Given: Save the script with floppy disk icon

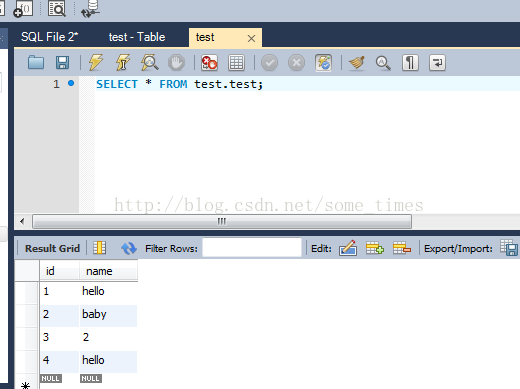Looking at the screenshot, I should click(x=62, y=63).
